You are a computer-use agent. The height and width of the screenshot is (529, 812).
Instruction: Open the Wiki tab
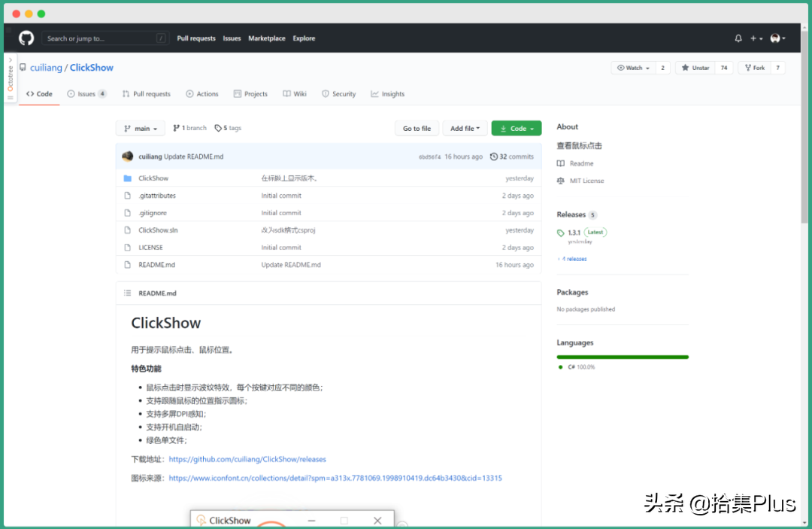(x=295, y=94)
